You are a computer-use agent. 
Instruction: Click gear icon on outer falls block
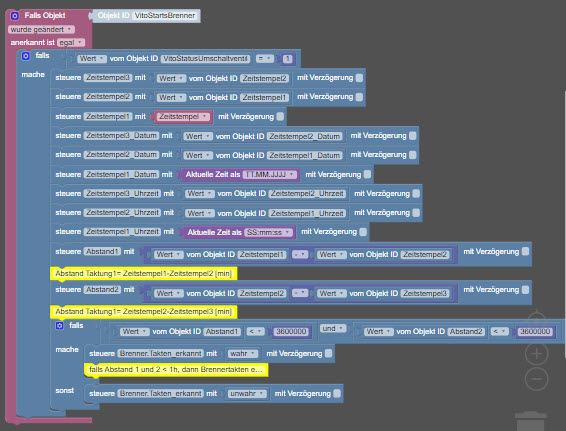tap(26, 56)
